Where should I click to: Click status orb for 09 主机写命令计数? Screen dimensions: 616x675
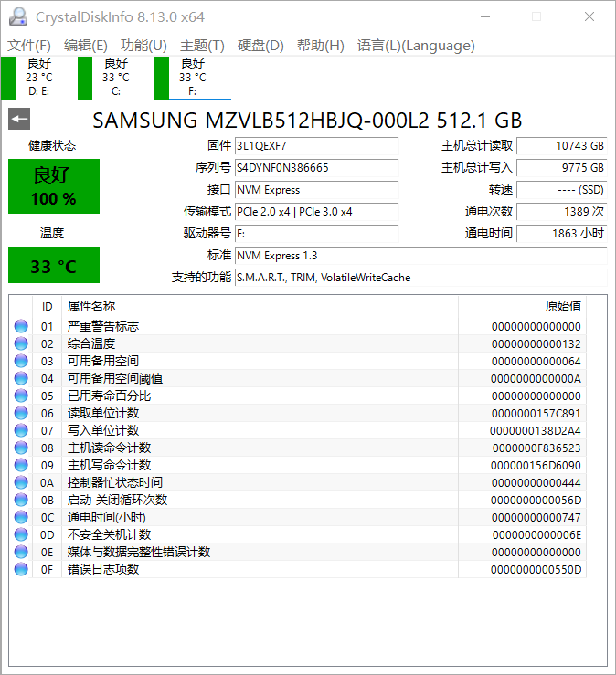21,465
